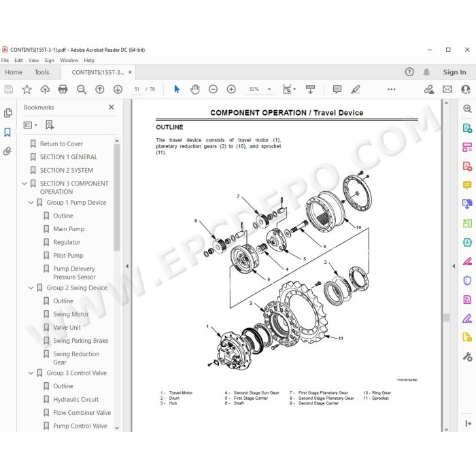
Task: Add file to starred with star icon
Action: click(x=27, y=89)
